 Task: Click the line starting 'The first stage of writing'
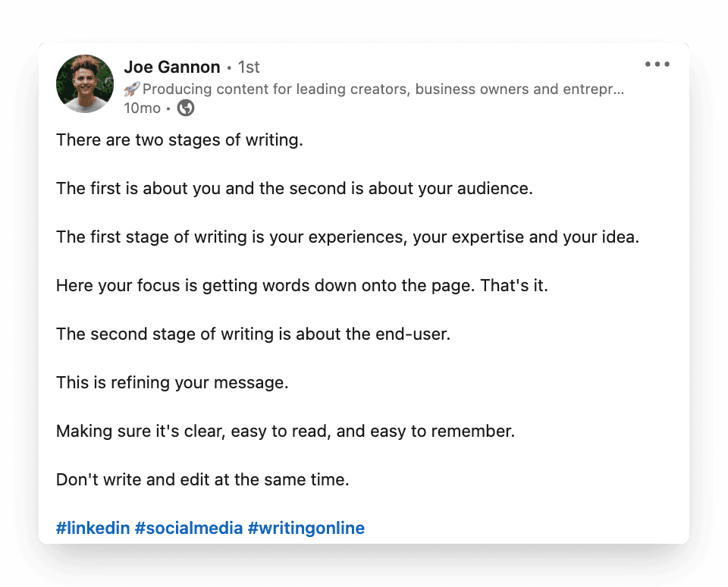click(x=347, y=237)
